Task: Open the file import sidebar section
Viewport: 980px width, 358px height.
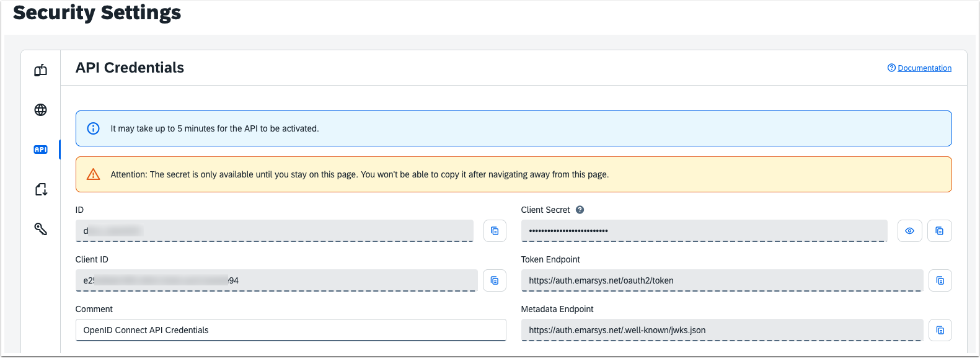Action: pyautogui.click(x=41, y=189)
